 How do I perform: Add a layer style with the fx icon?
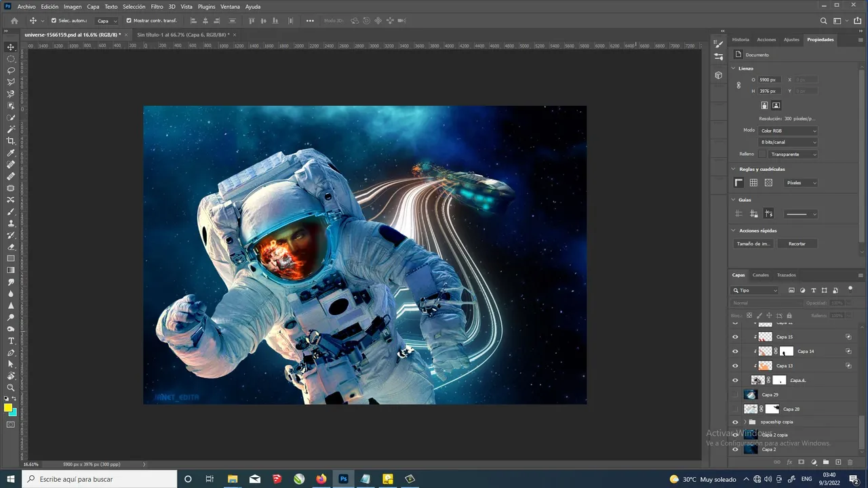coord(789,462)
